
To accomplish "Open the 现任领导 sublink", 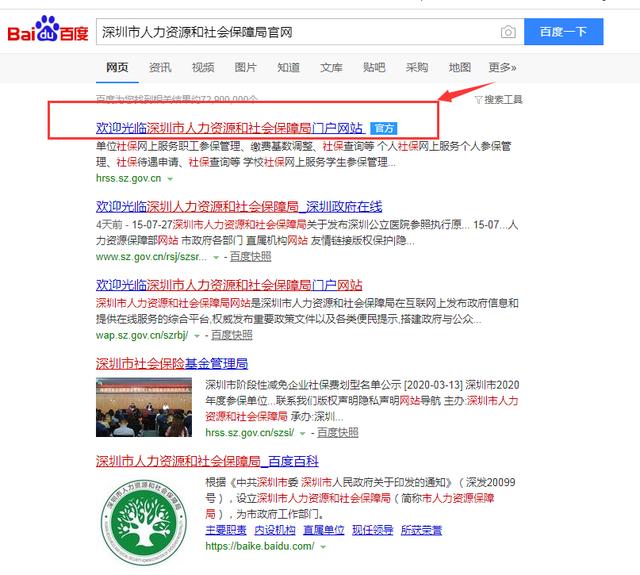I will [373, 530].
